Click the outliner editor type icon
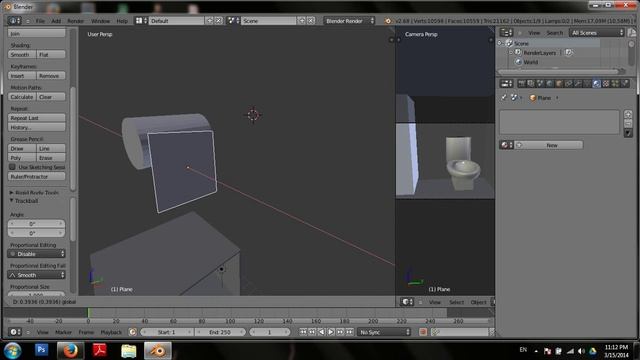640x360 pixels. point(506,33)
